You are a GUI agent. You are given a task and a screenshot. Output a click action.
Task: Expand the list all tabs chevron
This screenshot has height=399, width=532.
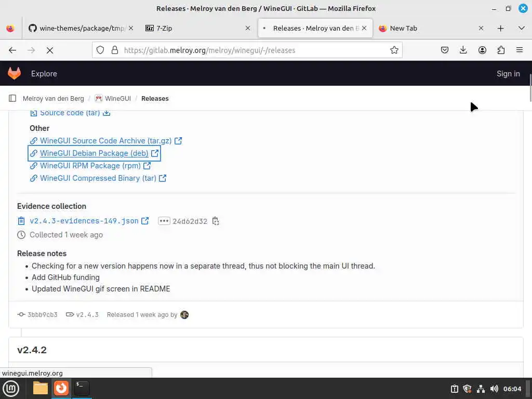coord(522,28)
